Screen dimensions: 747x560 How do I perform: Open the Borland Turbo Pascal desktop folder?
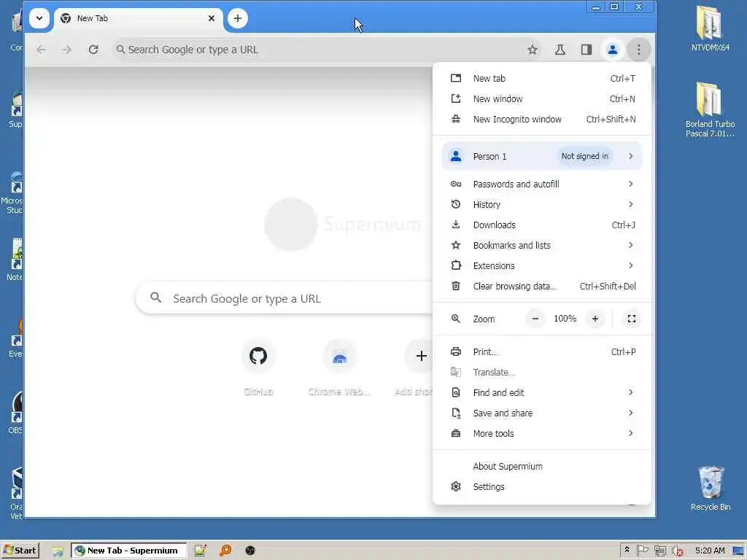(x=710, y=109)
